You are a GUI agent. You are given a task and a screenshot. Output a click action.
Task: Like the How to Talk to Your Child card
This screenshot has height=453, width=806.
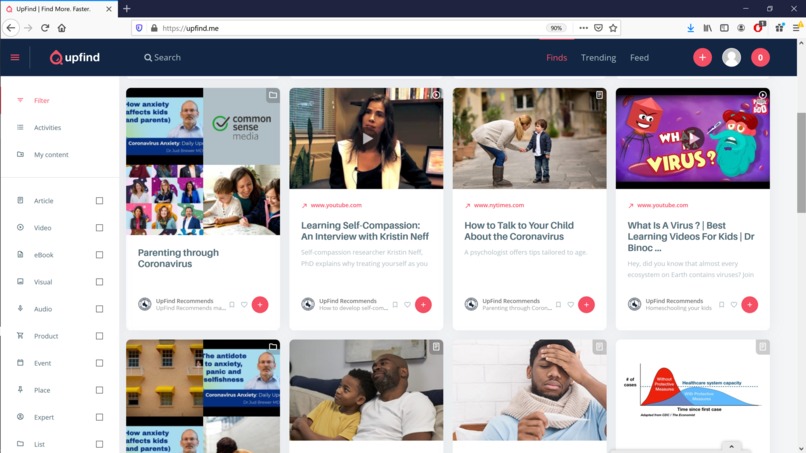(x=571, y=304)
